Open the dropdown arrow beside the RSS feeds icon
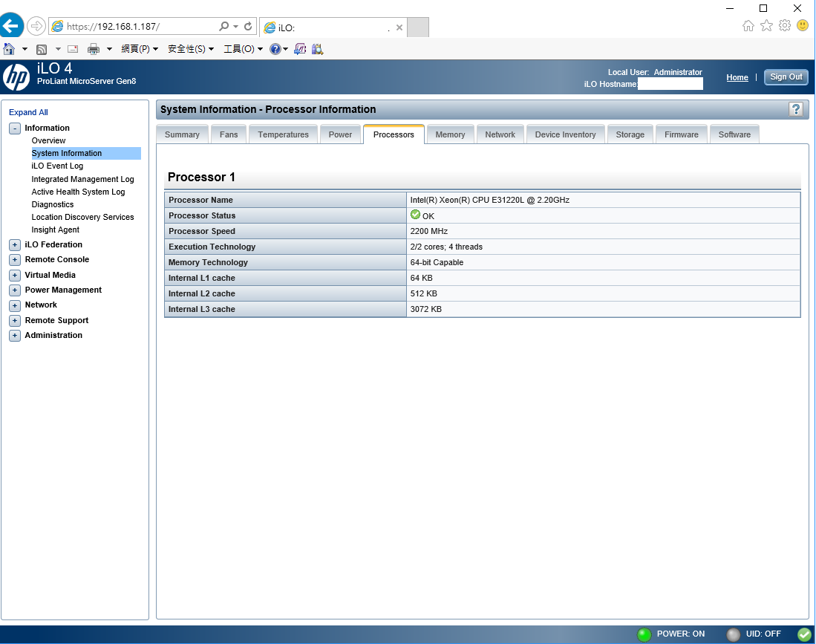Screen dimensions: 816x644 pos(58,49)
